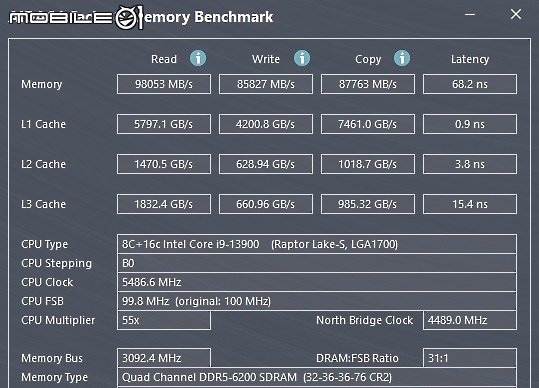Click the L1 Cache Read 5797.1 GB/s field
The height and width of the screenshot is (388, 539).
164,124
